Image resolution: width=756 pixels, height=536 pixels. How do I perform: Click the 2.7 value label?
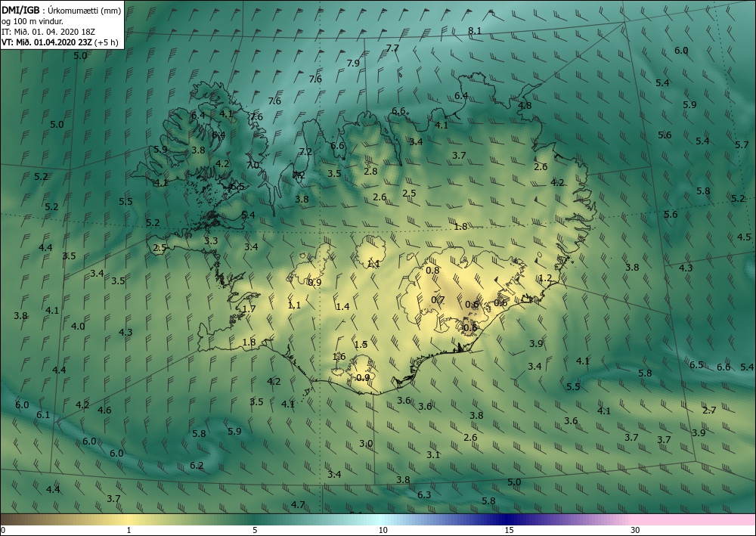[x=709, y=411]
